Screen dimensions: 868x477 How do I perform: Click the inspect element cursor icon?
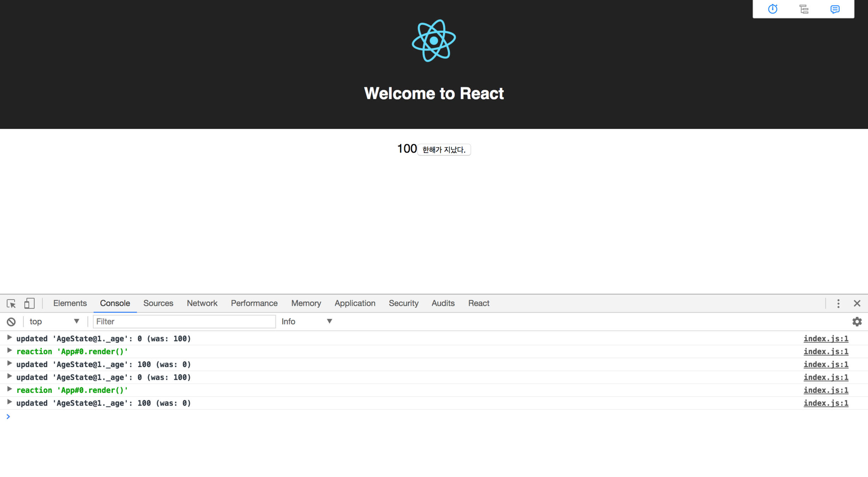click(11, 304)
